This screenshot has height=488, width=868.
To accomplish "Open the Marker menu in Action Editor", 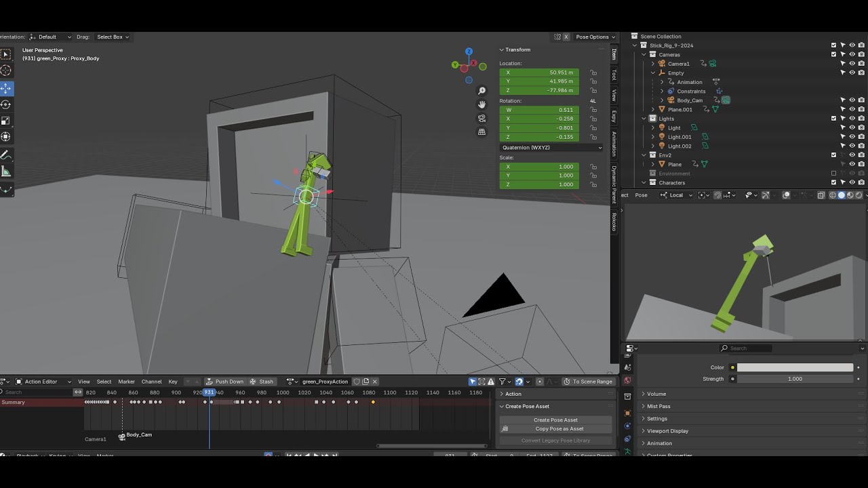I will tap(126, 382).
